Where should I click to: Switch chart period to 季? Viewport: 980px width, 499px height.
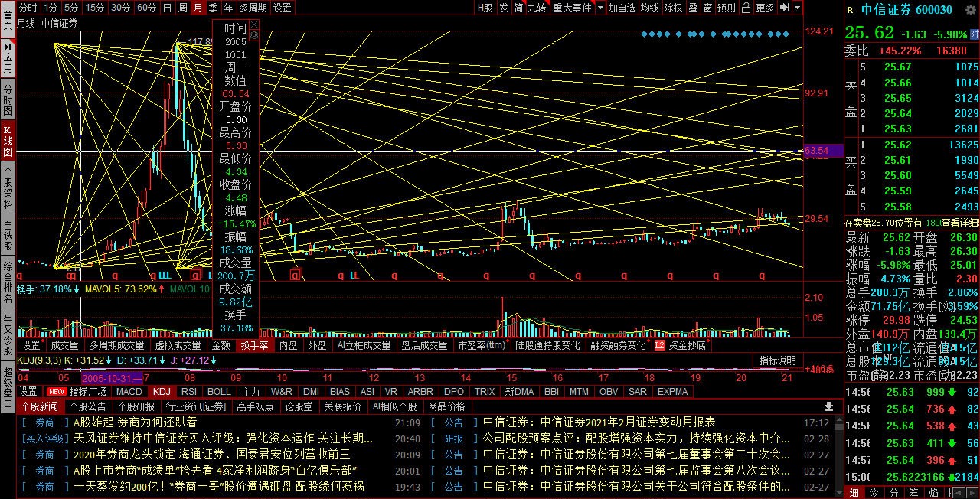click(213, 8)
